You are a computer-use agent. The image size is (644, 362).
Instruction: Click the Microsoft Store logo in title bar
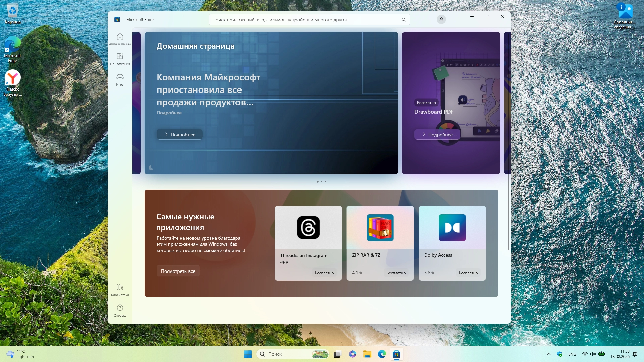point(117,20)
